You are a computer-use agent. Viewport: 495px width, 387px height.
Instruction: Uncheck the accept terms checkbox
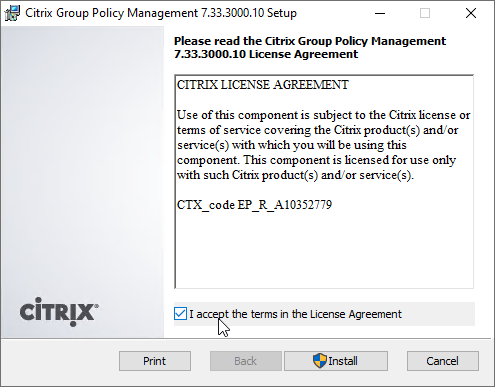coord(180,314)
